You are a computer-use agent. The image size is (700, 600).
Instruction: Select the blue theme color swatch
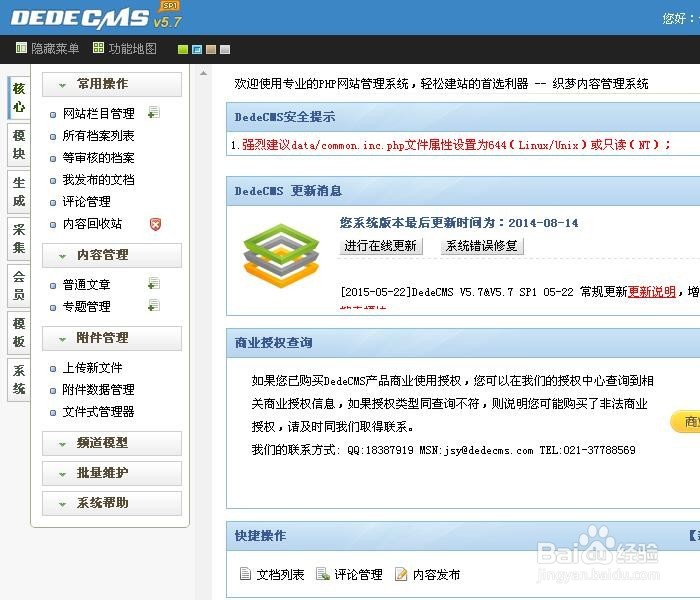click(x=196, y=50)
